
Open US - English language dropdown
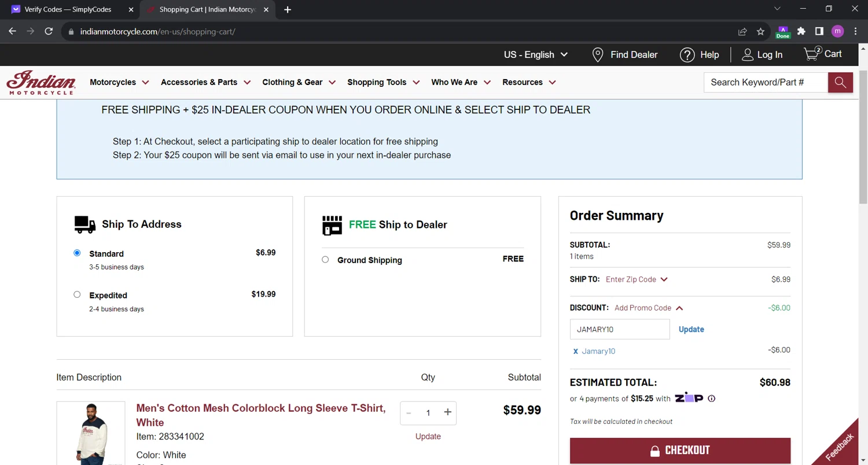tap(536, 55)
